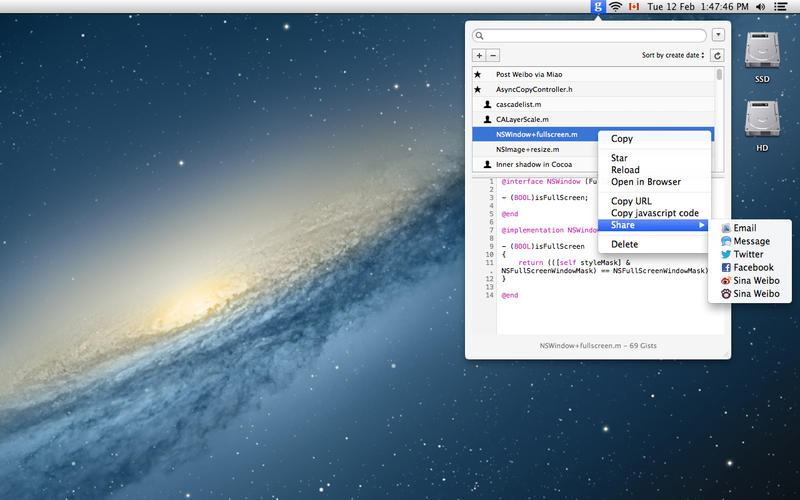The width and height of the screenshot is (800, 500).
Task: Open the SSD drive on desktop
Action: pyautogui.click(x=763, y=52)
